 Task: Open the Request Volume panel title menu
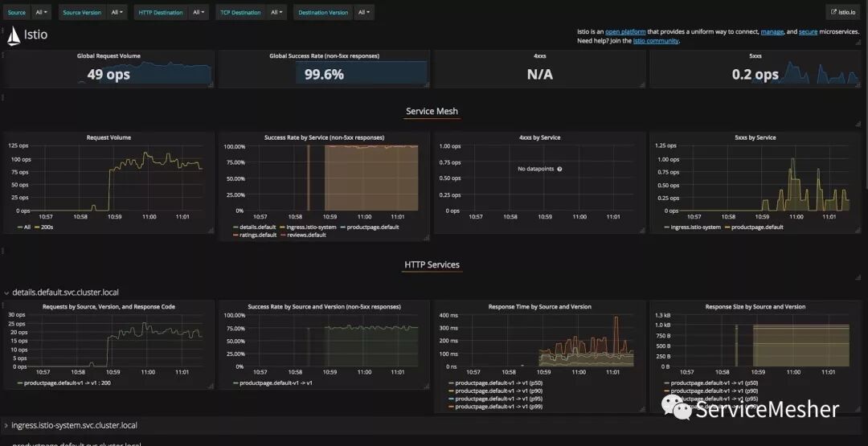108,137
